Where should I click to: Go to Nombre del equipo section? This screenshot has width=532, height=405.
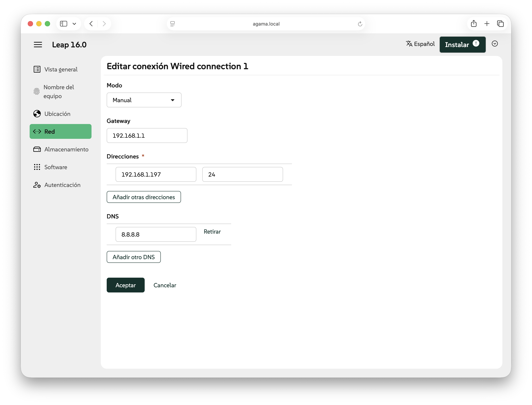click(59, 92)
